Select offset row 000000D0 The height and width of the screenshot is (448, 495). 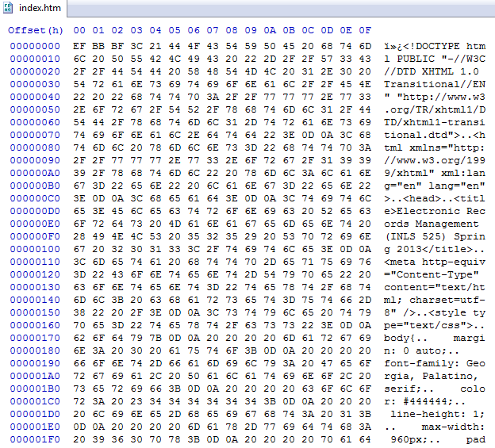pos(35,213)
